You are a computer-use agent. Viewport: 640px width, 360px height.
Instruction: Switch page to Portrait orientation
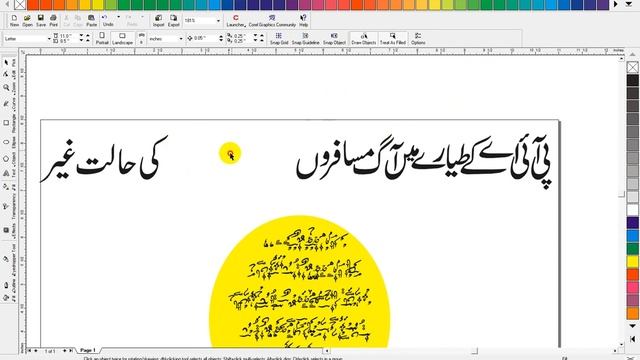coord(102,39)
